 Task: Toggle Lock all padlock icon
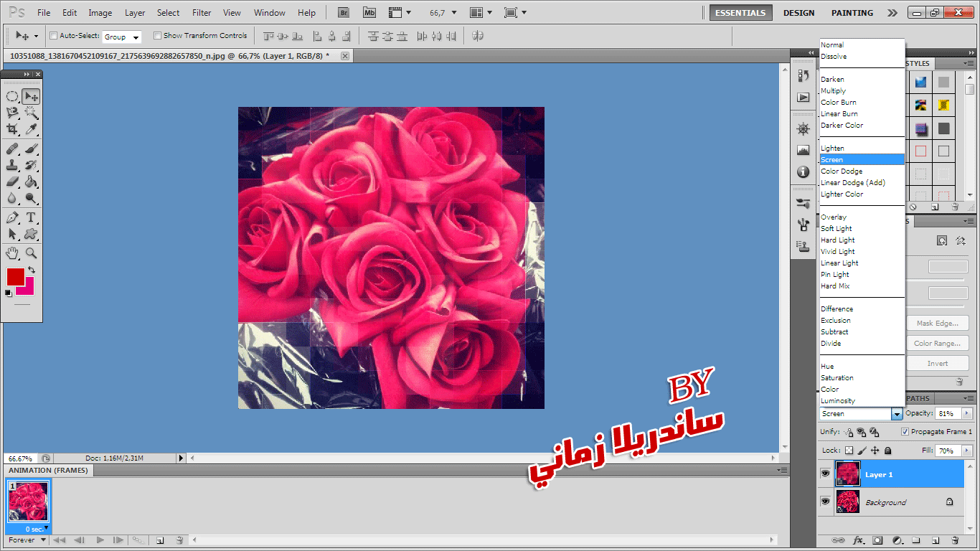pos(887,451)
